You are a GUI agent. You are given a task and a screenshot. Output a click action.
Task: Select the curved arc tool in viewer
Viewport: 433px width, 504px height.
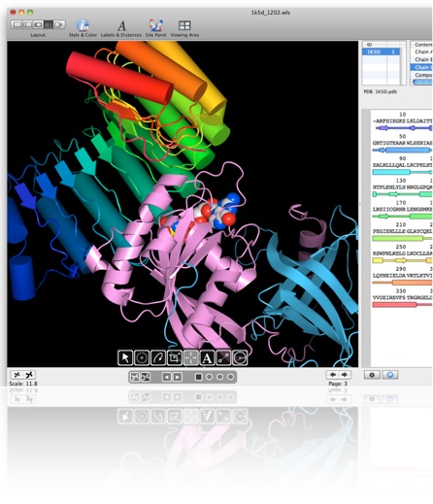[x=158, y=357]
